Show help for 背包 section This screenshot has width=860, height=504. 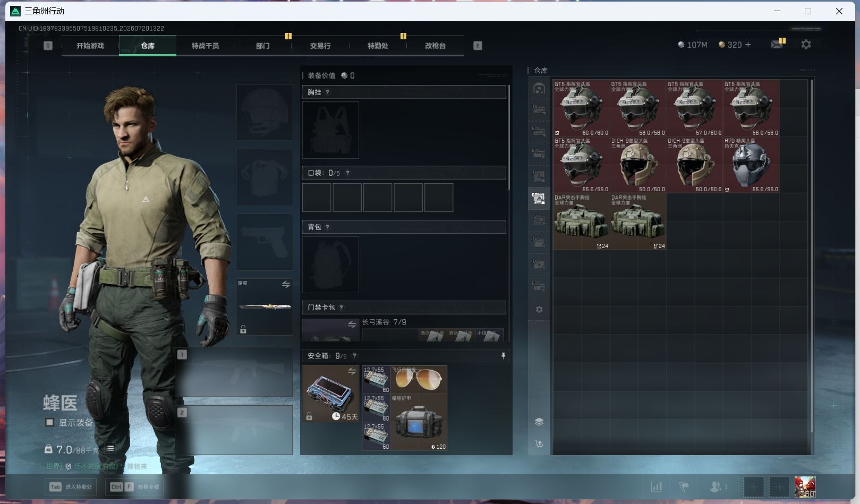pyautogui.click(x=327, y=227)
